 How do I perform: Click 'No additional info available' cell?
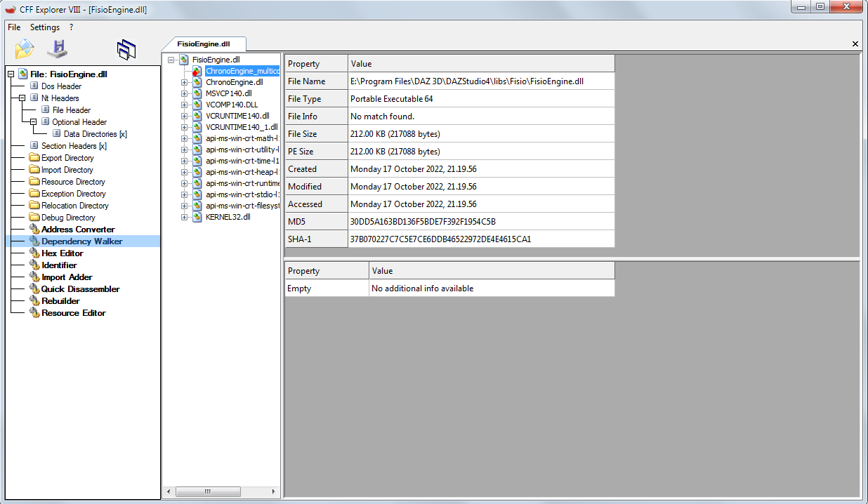[492, 288]
